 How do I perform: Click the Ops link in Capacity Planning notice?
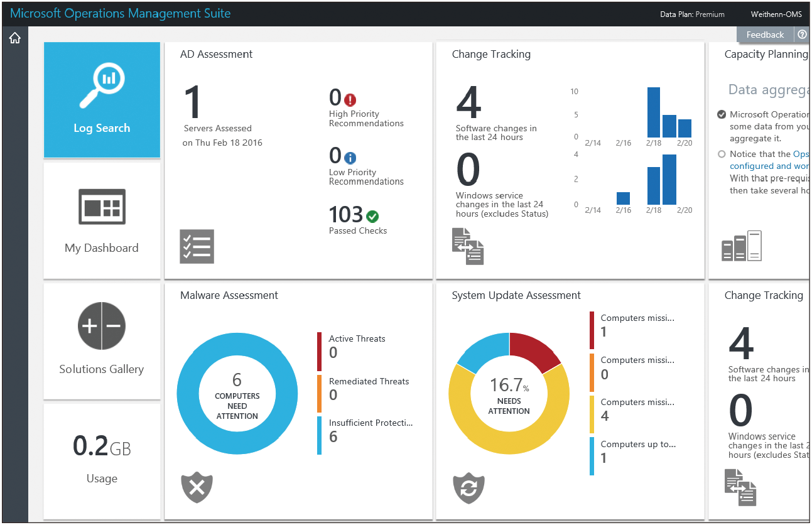(x=801, y=154)
